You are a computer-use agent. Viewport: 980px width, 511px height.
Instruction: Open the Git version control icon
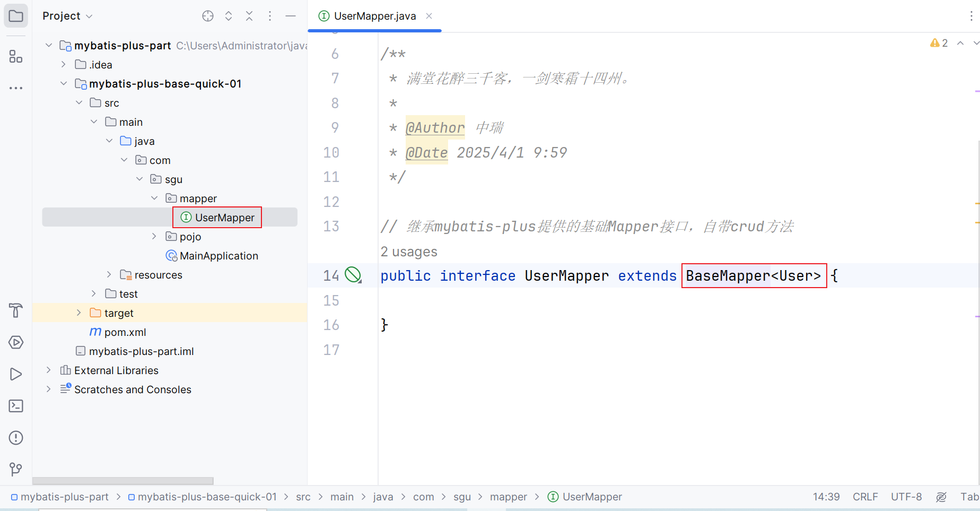[x=16, y=469]
